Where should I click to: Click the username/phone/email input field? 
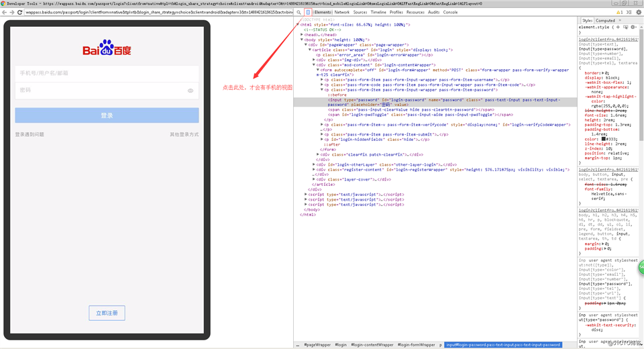point(107,73)
